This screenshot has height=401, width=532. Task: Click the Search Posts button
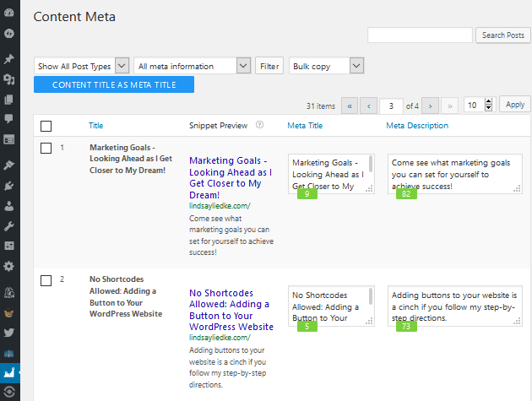point(503,35)
